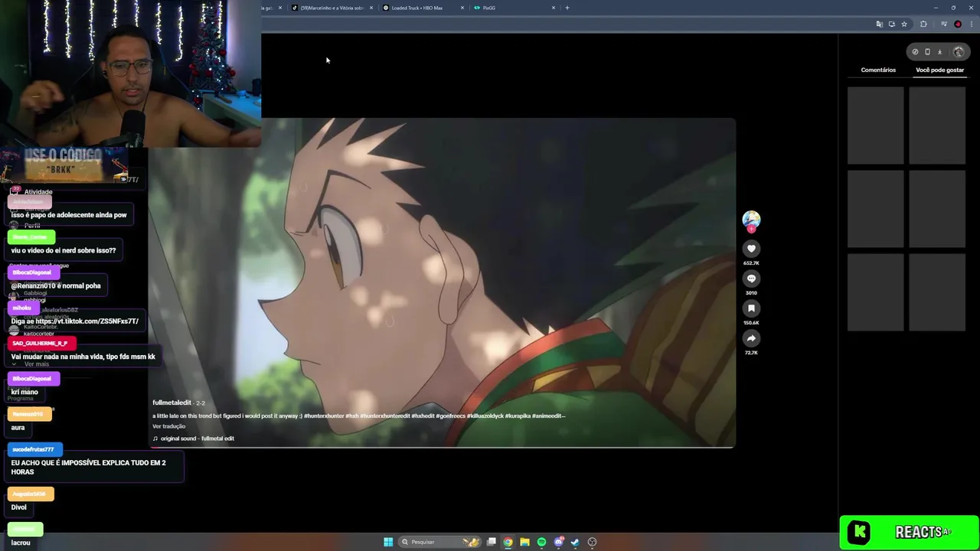Open the browser extensions puzzle icon
Image resolution: width=980 pixels, height=551 pixels.
tap(923, 24)
